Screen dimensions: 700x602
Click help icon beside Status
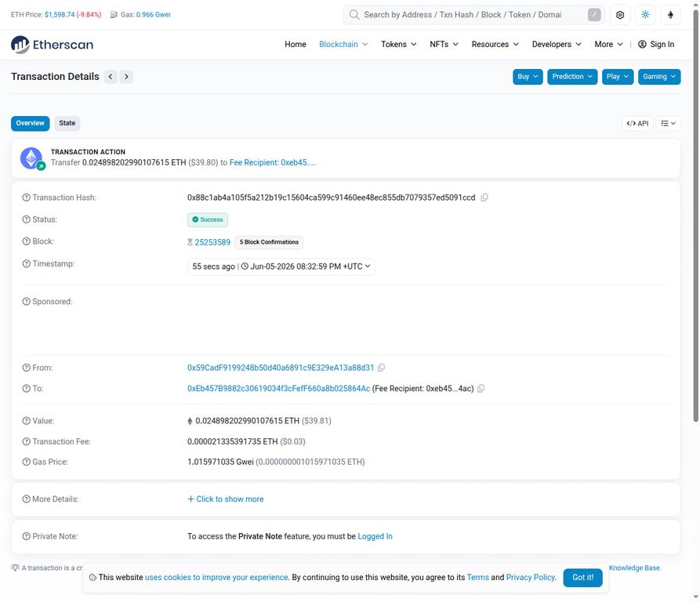click(27, 219)
